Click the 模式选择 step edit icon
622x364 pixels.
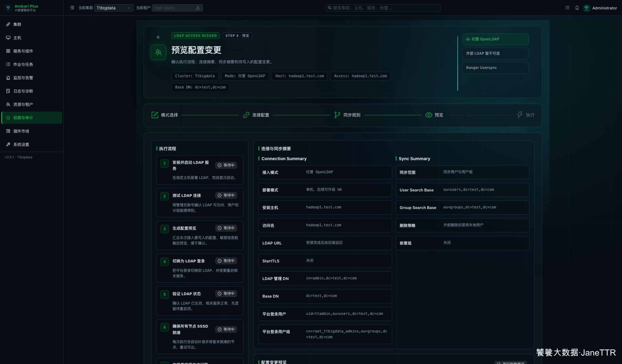(x=155, y=115)
